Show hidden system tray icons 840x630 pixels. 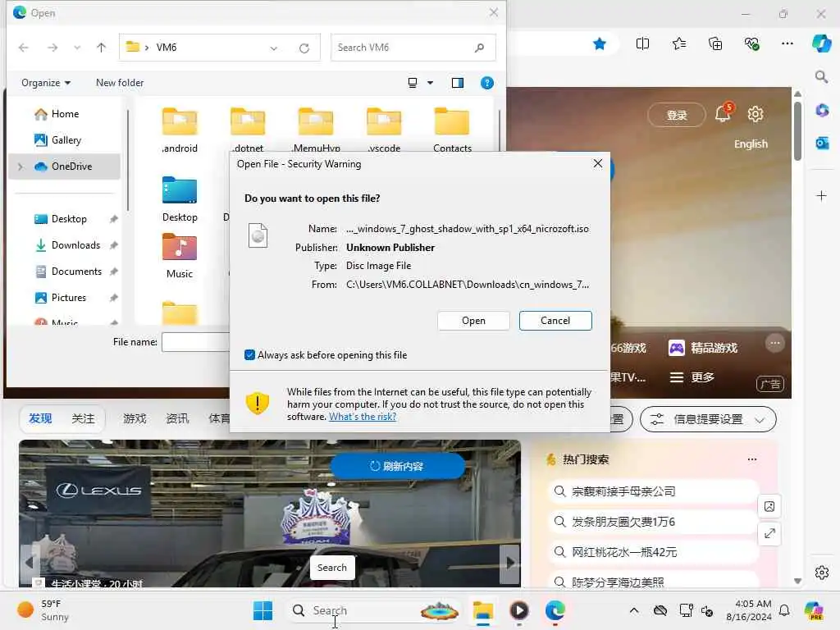634,610
